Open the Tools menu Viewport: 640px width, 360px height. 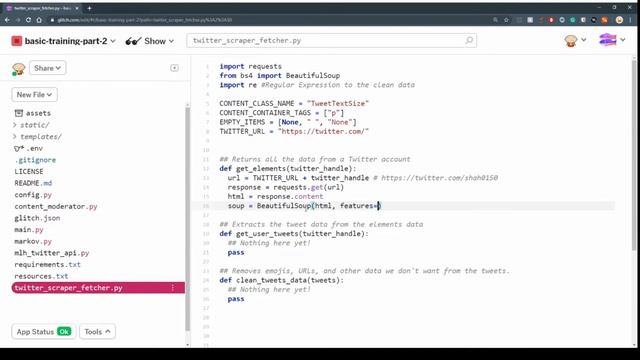click(x=97, y=331)
